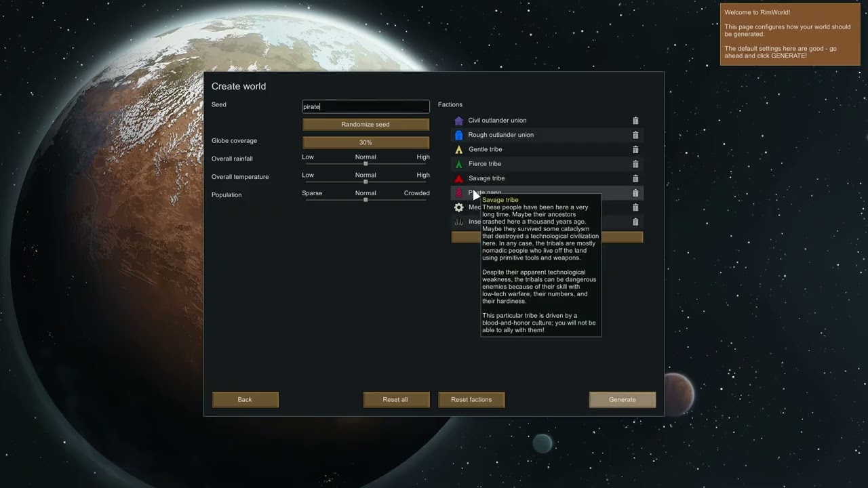The height and width of the screenshot is (488, 868).
Task: Click the Overall rainfall slider handle
Action: [366, 164]
